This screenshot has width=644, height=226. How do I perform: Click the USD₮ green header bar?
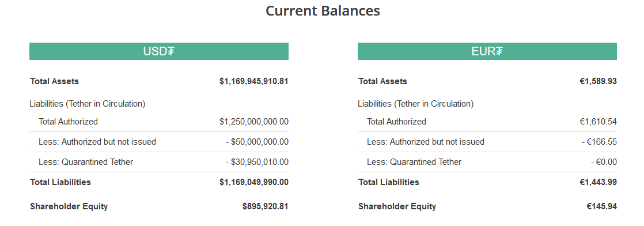pos(159,51)
